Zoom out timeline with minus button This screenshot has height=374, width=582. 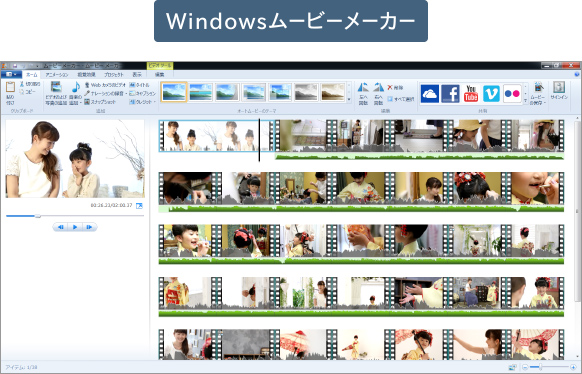click(x=525, y=367)
